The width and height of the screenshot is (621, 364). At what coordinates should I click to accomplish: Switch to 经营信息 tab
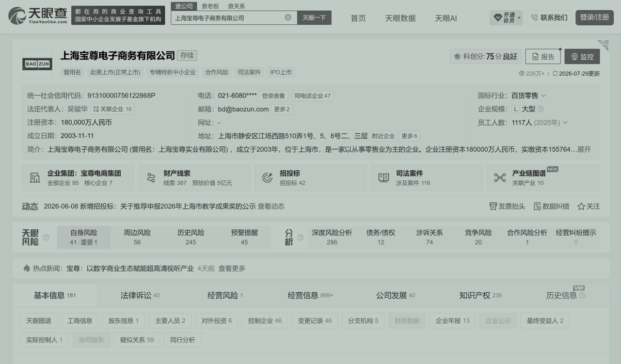pyautogui.click(x=310, y=295)
